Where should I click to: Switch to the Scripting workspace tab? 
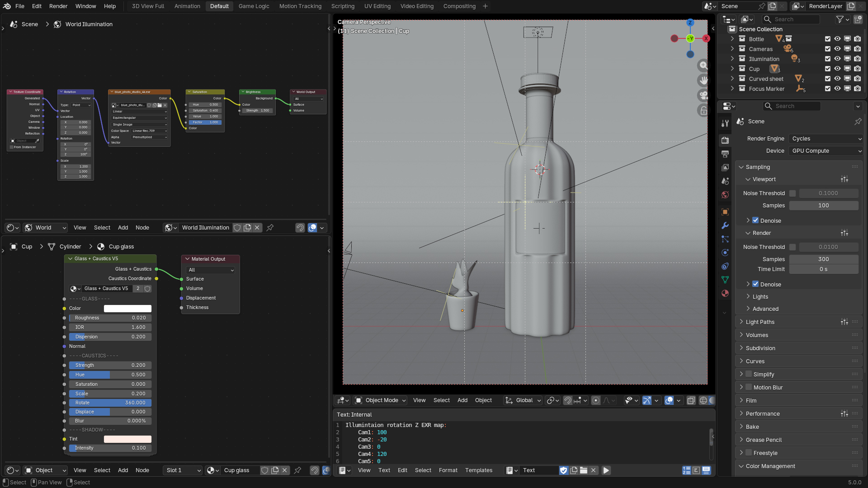click(342, 6)
